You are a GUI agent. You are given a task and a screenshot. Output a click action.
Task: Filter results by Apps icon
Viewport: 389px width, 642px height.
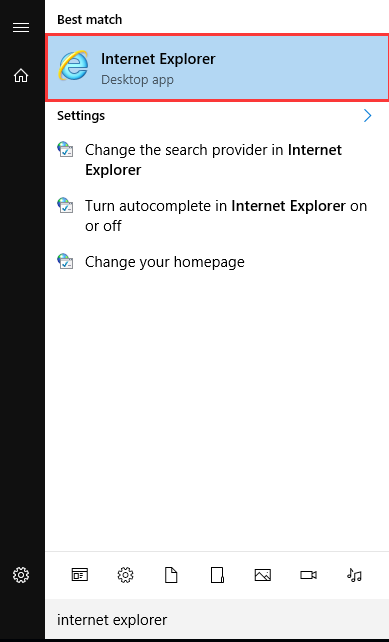point(80,575)
